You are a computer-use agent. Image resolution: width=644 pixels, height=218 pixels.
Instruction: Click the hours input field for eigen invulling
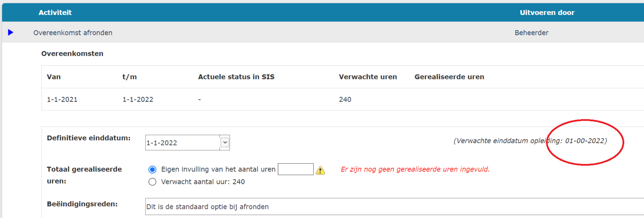295,169
